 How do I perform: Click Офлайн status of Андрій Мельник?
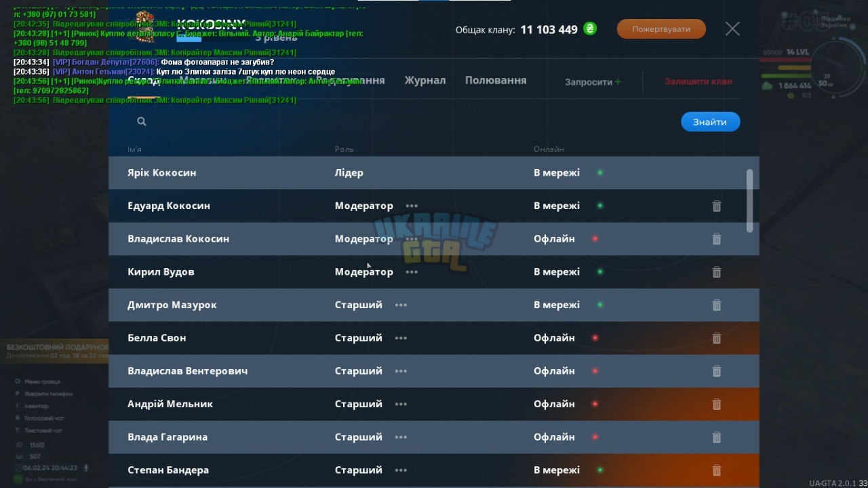554,405
